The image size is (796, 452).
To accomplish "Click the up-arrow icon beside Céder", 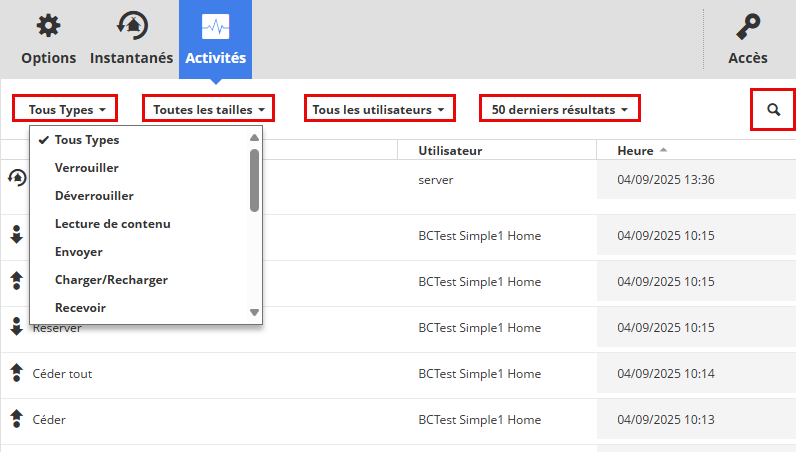I will tap(16, 419).
